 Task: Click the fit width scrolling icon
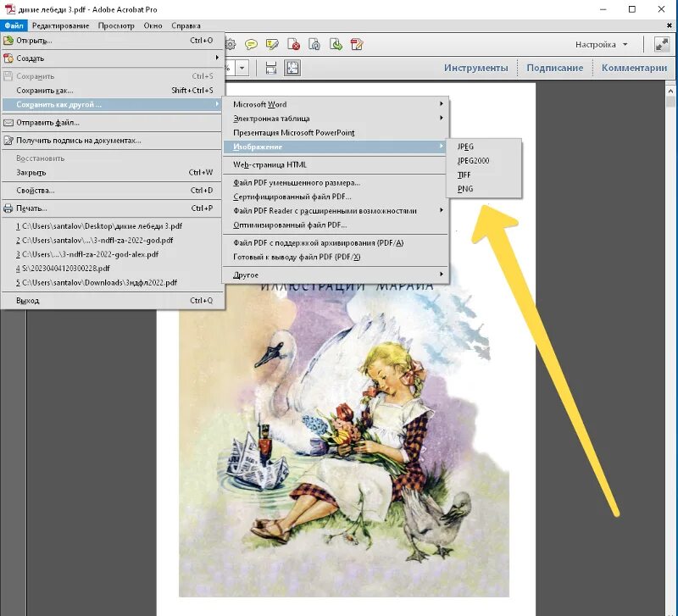pos(271,68)
